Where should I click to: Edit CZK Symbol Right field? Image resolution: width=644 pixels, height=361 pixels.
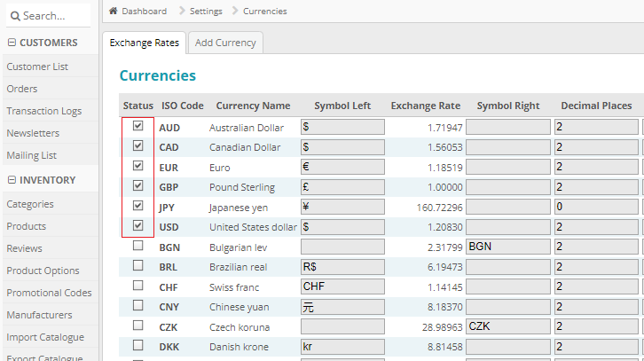click(508, 326)
